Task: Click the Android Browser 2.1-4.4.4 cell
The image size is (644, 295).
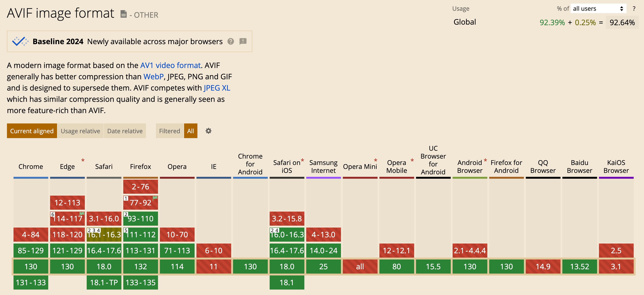Action: (x=470, y=251)
